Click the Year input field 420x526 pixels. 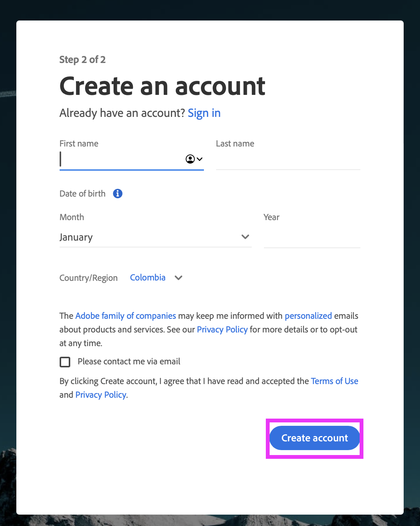click(312, 238)
